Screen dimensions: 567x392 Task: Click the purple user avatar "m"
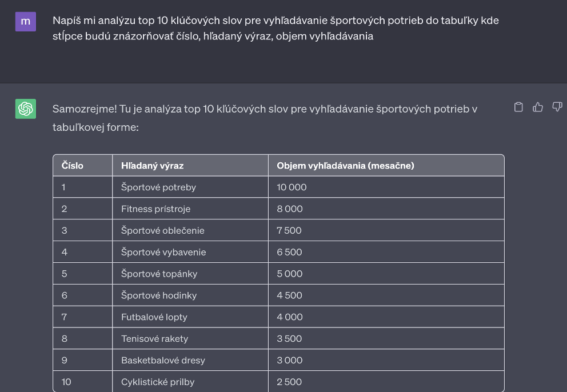(26, 21)
